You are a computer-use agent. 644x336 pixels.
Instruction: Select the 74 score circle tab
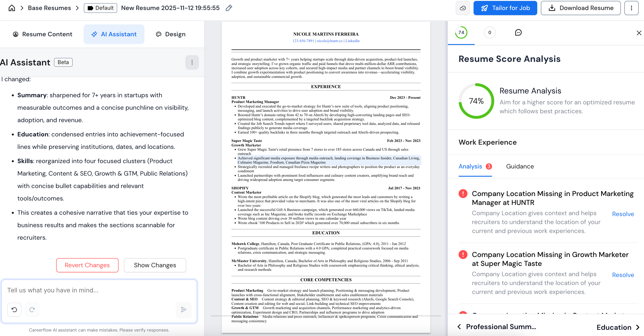461,32
